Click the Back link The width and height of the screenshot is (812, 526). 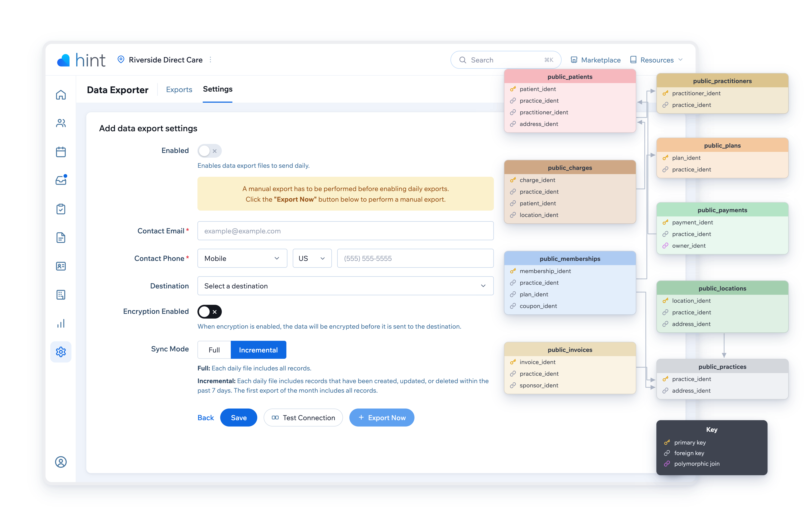point(206,418)
